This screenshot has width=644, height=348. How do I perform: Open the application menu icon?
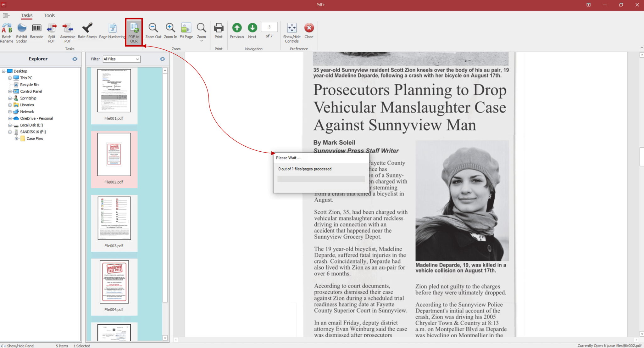pos(6,15)
